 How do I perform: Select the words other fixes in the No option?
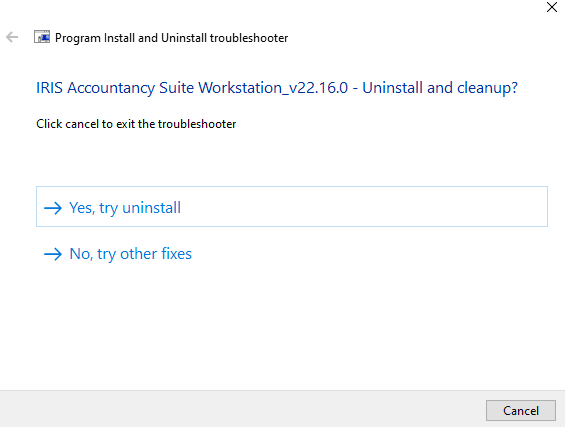156,254
